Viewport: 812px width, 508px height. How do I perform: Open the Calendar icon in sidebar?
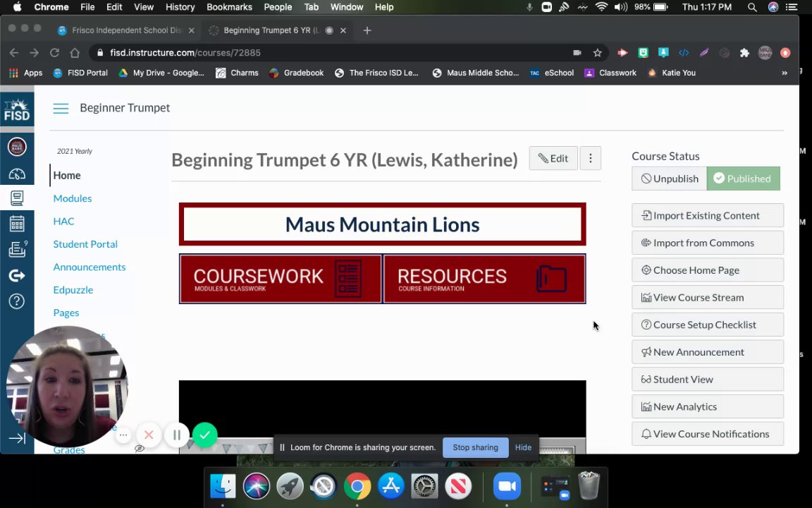pyautogui.click(x=17, y=224)
